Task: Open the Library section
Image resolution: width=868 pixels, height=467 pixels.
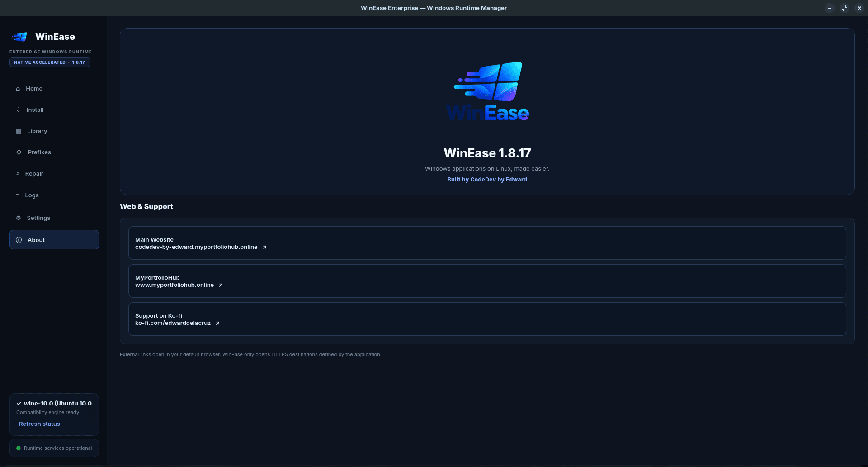Action: 54,131
